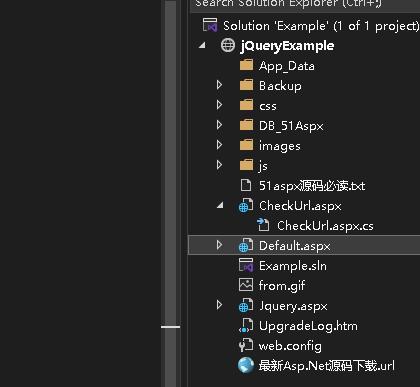Click the web.config wrench file icon
420x387 pixels.
(x=246, y=345)
